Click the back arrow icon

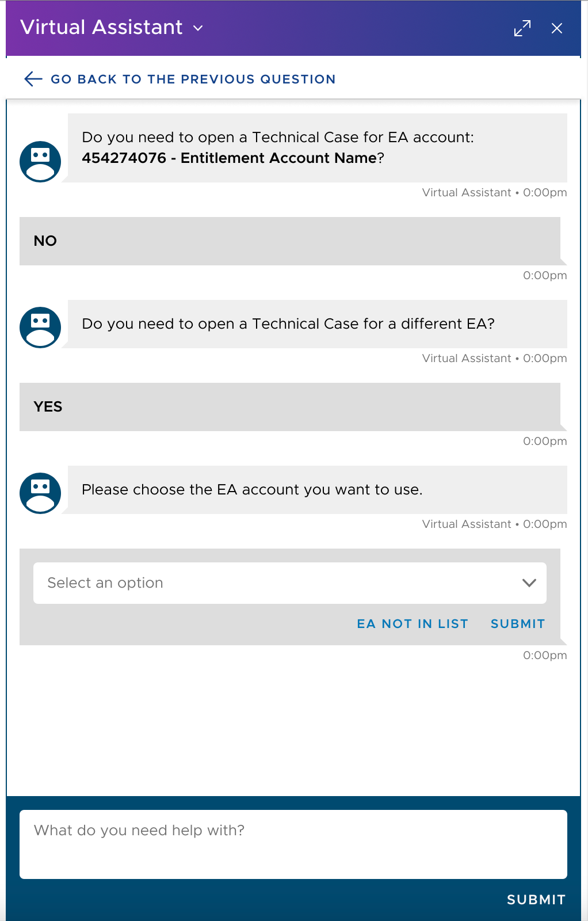[33, 79]
